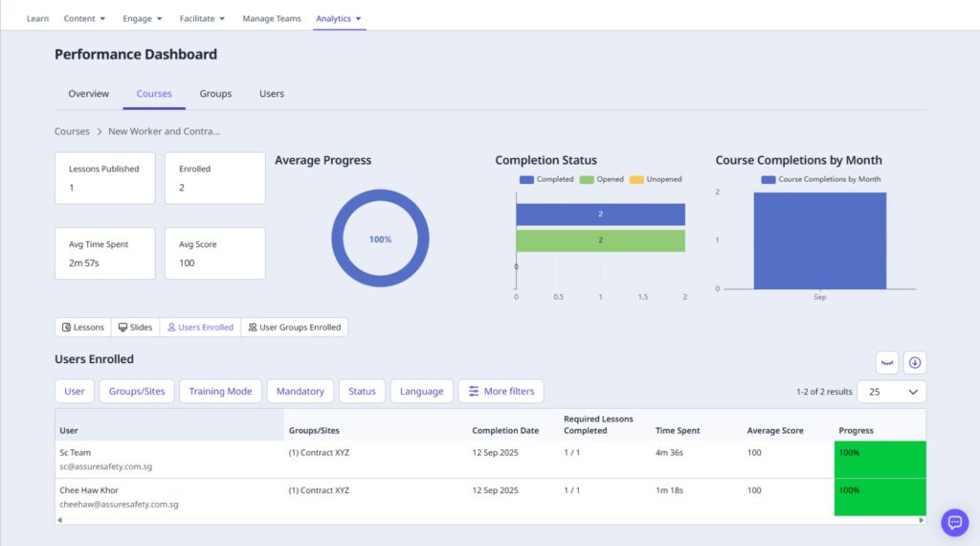980x546 pixels.
Task: Click Course Completions by Month legend swatch
Action: click(768, 179)
